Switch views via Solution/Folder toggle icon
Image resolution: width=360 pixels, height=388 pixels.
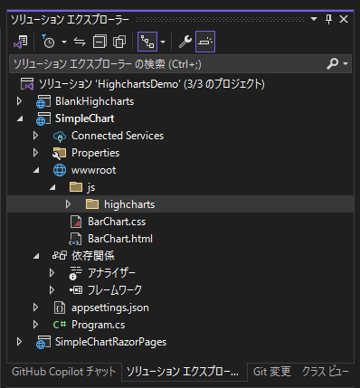[x=20, y=42]
